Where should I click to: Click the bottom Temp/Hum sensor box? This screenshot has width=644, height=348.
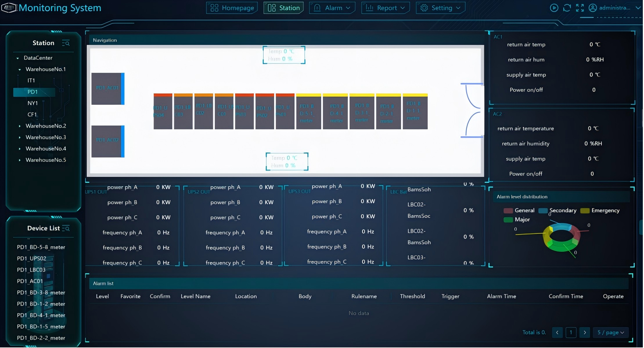(287, 162)
